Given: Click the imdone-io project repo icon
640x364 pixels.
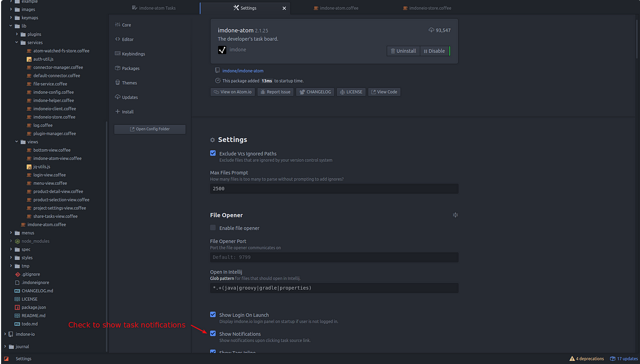Looking at the screenshot, I should 11,334.
